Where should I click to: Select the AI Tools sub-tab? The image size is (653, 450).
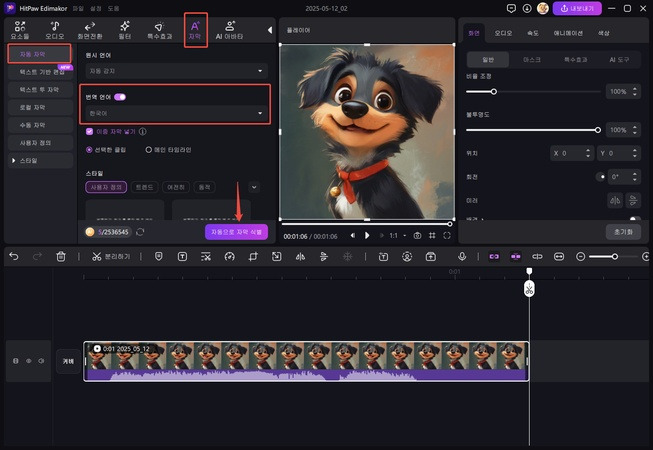619,60
